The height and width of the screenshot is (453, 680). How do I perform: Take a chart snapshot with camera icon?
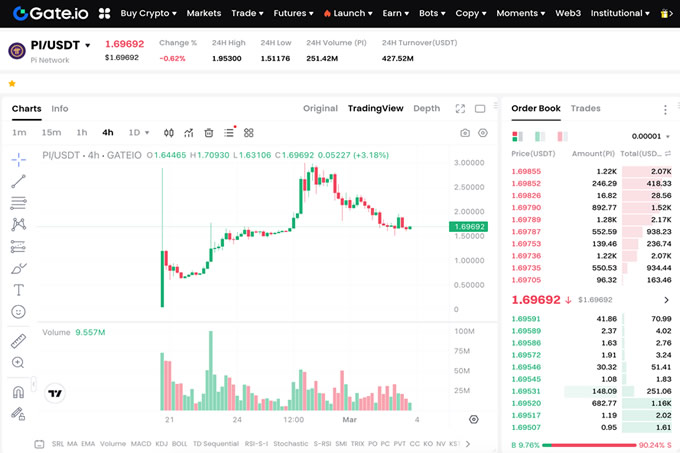[x=465, y=133]
